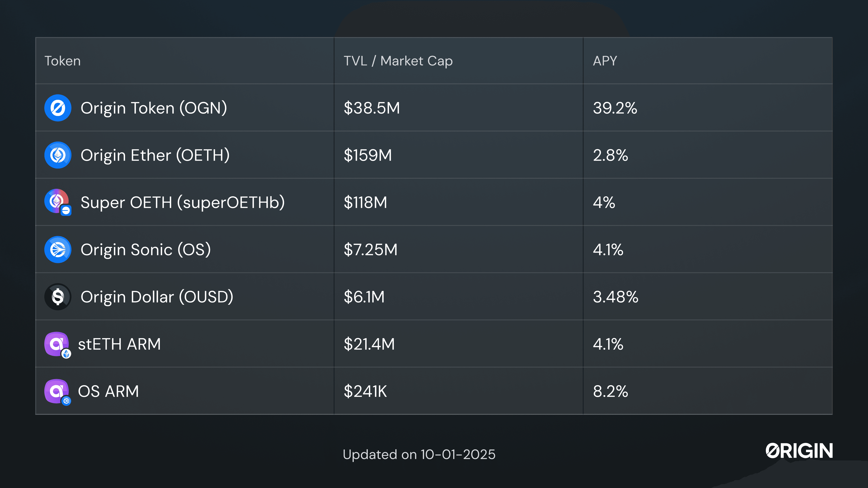This screenshot has height=488, width=868.
Task: Click the Origin Ether OETH icon
Action: 58,155
